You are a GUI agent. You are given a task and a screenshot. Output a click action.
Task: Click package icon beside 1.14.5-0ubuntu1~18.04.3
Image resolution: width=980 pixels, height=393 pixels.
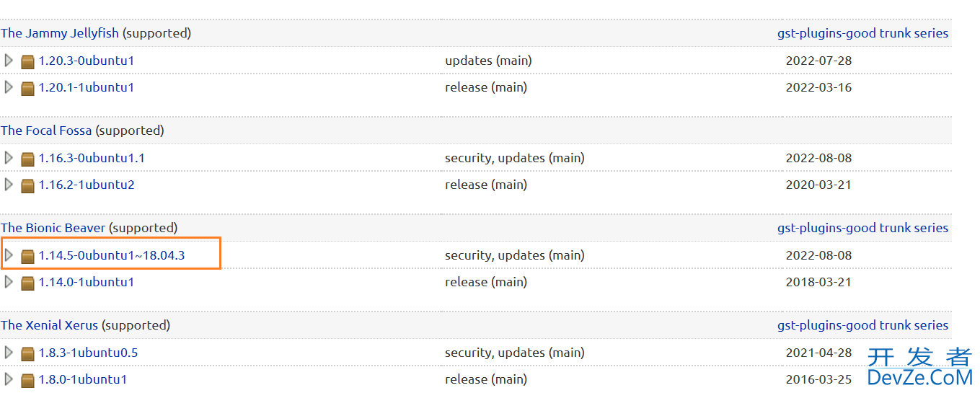coord(28,256)
